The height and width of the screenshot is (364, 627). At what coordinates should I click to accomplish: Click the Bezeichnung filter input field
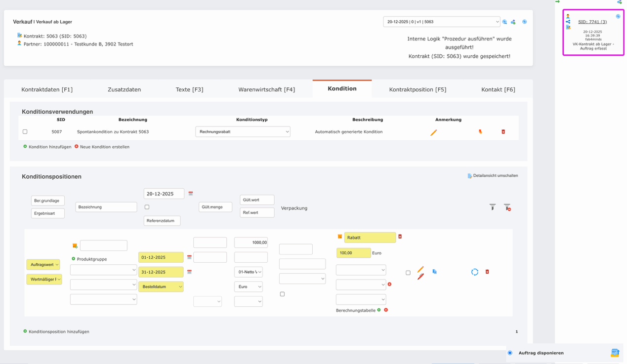106,207
